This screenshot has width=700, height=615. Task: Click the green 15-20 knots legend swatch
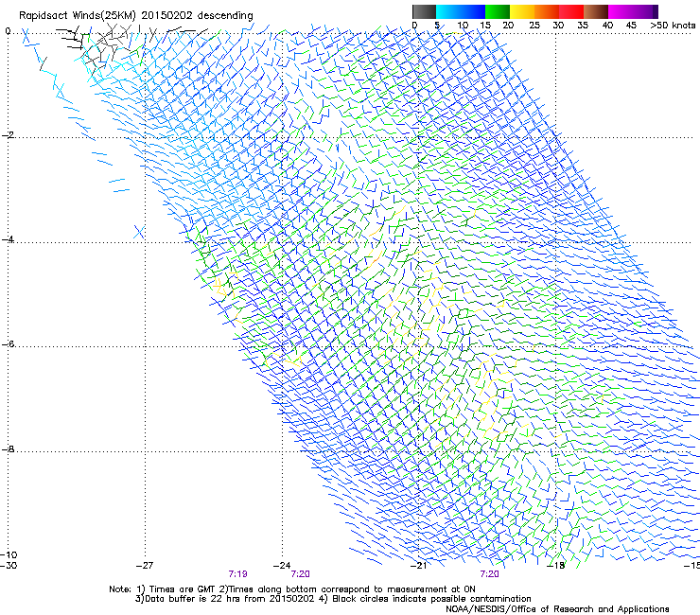pyautogui.click(x=498, y=11)
